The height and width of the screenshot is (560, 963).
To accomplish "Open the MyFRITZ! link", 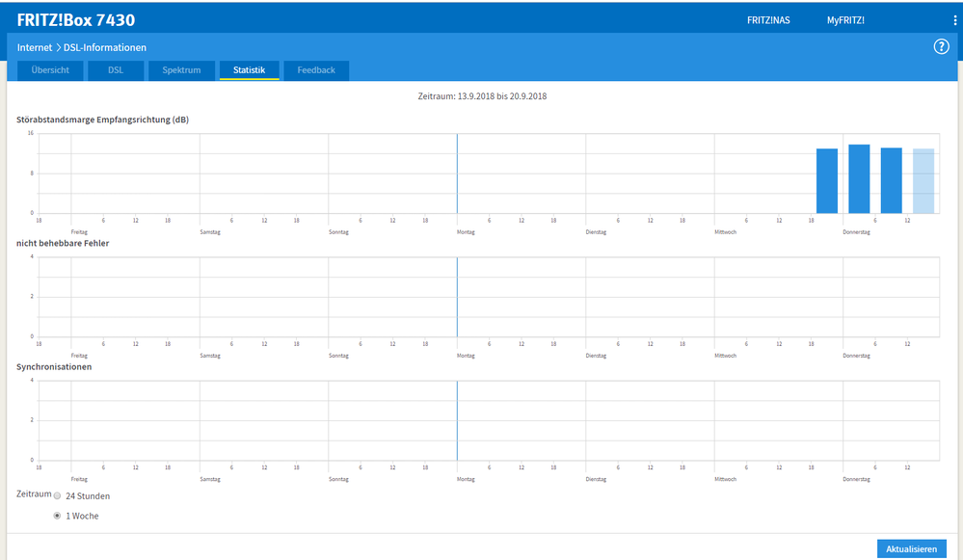I will pos(845,20).
